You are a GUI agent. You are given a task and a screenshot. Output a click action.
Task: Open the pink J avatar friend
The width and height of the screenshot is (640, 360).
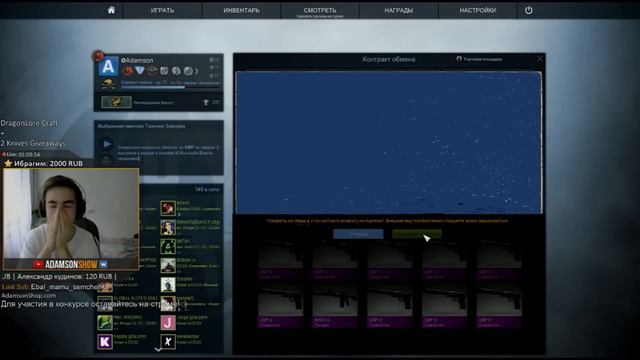(168, 322)
